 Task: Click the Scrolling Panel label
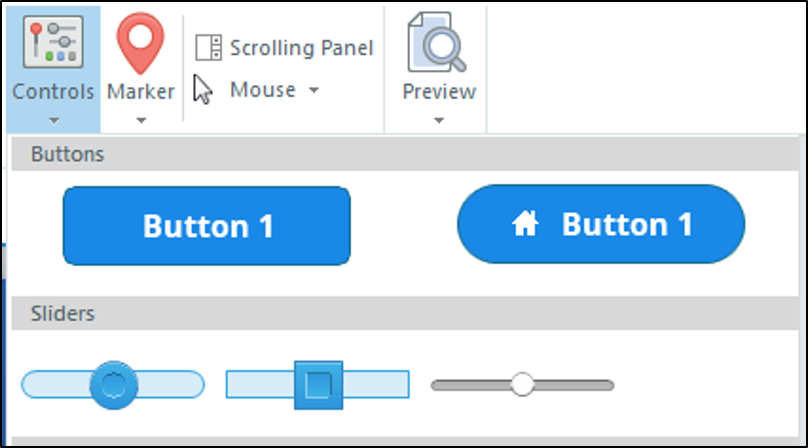click(x=301, y=48)
